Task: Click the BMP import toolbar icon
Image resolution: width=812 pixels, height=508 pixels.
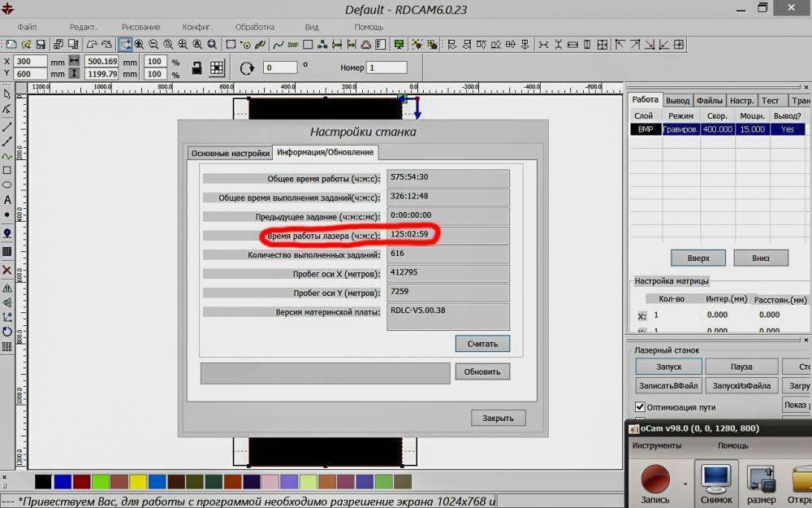Action: tap(293, 45)
